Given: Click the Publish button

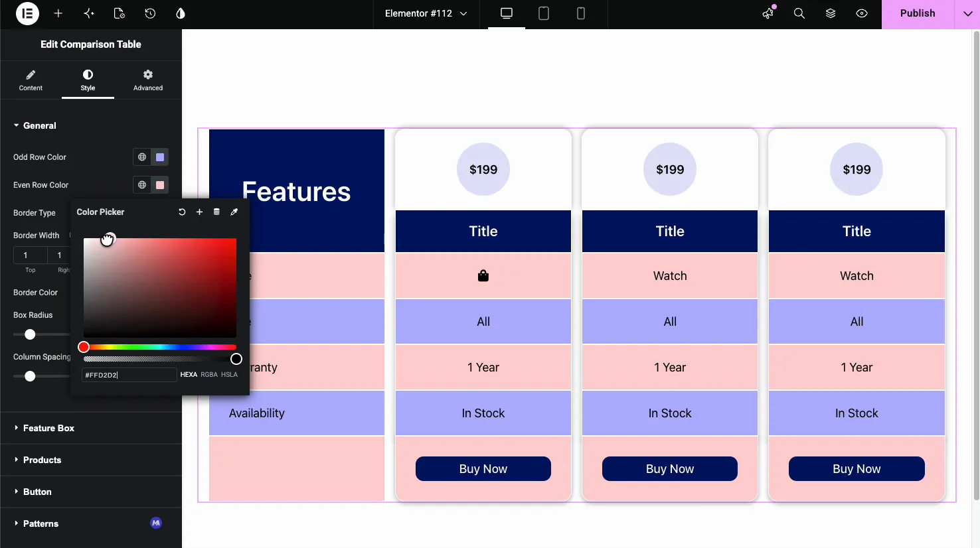Looking at the screenshot, I should coord(918,14).
